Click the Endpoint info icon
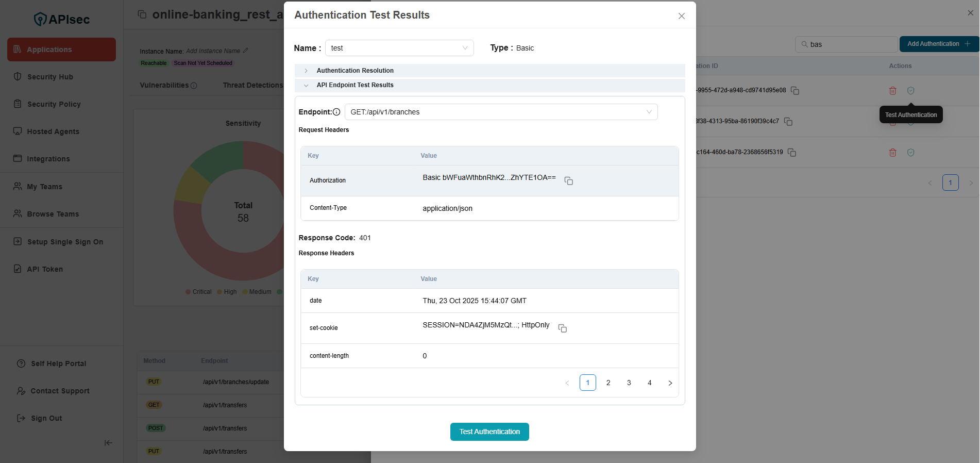Screen dimensions: 980x463 click(x=336, y=112)
